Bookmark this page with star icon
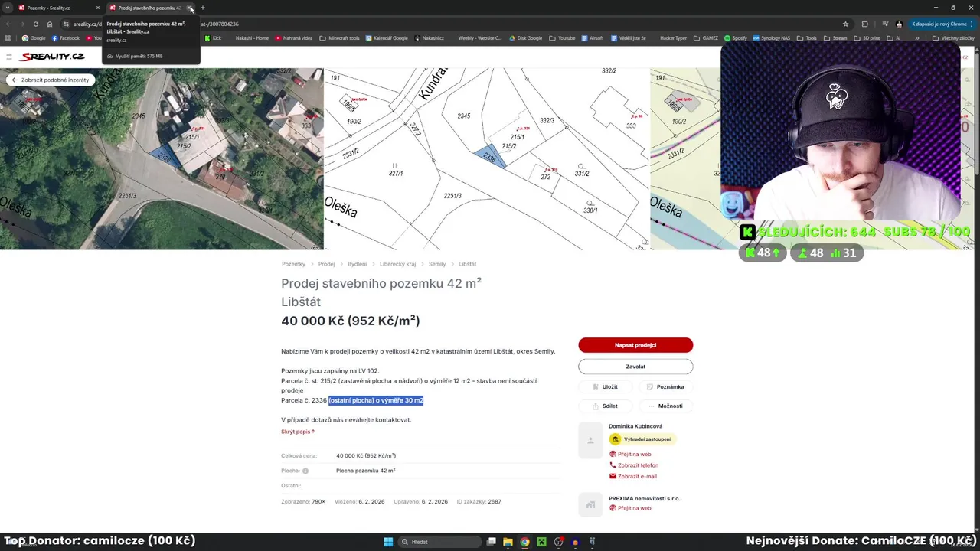Image resolution: width=980 pixels, height=551 pixels. click(x=845, y=24)
